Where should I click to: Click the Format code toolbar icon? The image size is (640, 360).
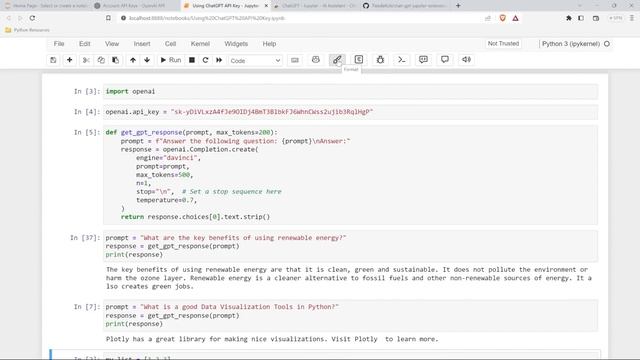(x=337, y=60)
